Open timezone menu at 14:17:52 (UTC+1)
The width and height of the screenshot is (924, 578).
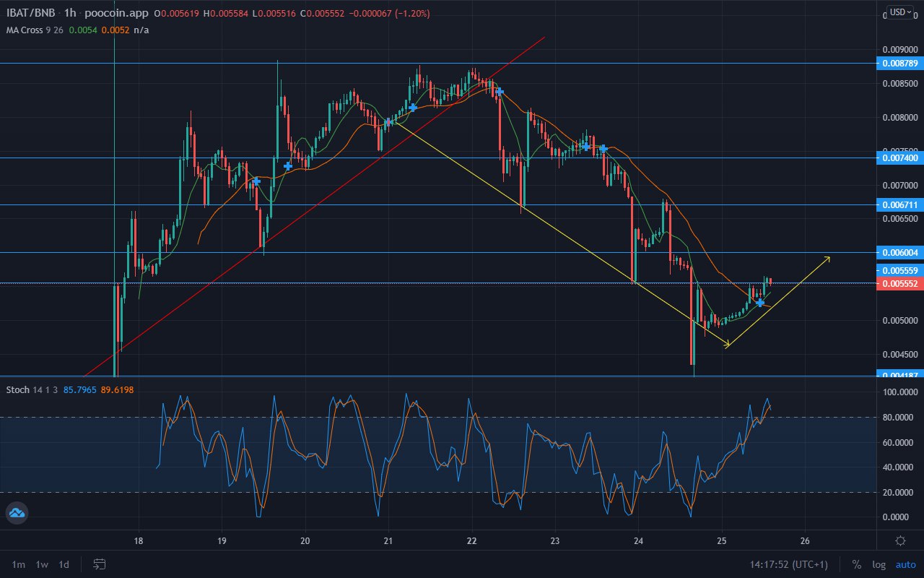click(x=790, y=564)
